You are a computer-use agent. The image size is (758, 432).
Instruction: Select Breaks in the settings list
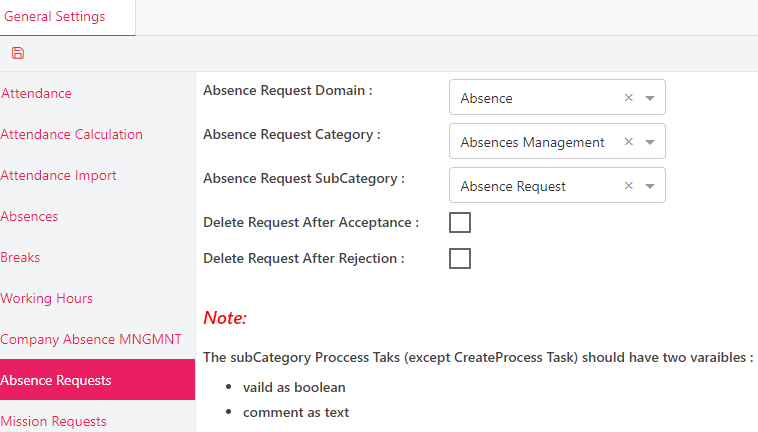point(21,257)
